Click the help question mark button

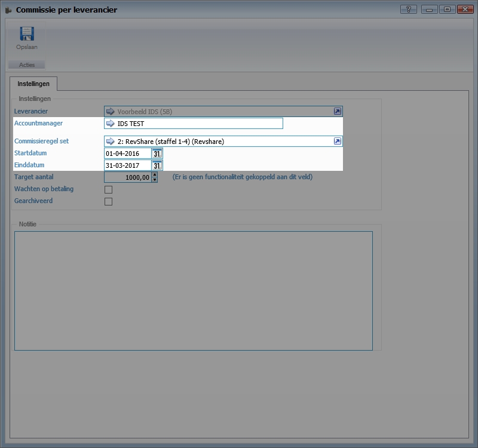click(409, 9)
